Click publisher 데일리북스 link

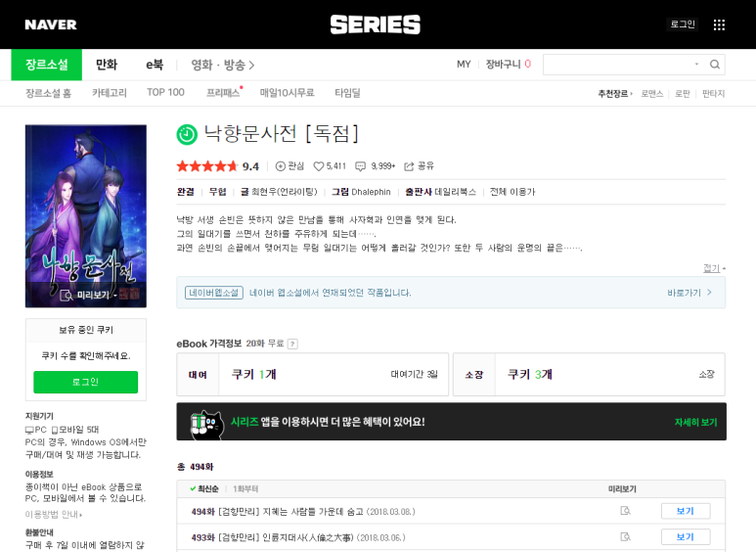(x=455, y=192)
